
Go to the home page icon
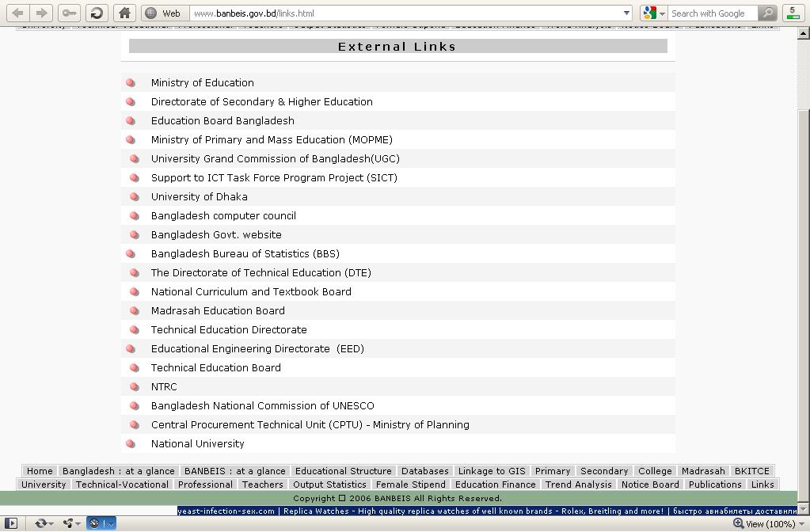pyautogui.click(x=124, y=13)
